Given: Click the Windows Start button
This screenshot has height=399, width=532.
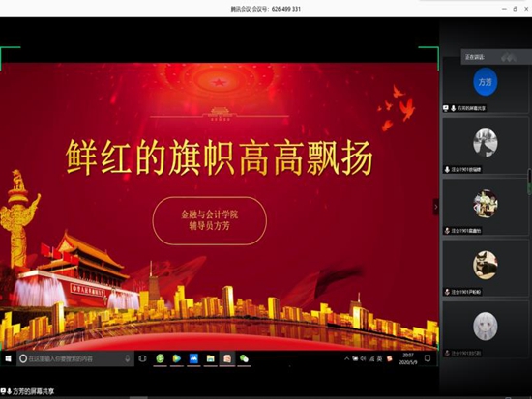Looking at the screenshot, I should 8,358.
